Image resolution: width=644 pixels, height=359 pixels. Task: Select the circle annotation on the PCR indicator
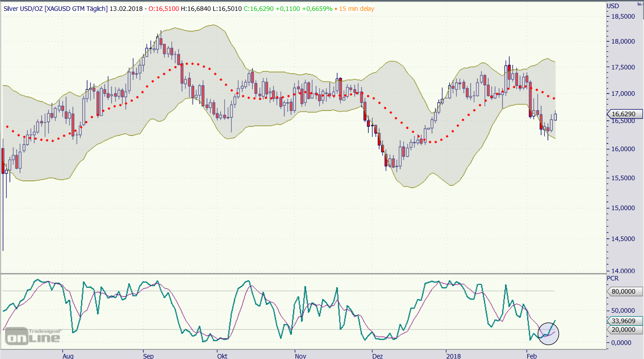pos(548,334)
